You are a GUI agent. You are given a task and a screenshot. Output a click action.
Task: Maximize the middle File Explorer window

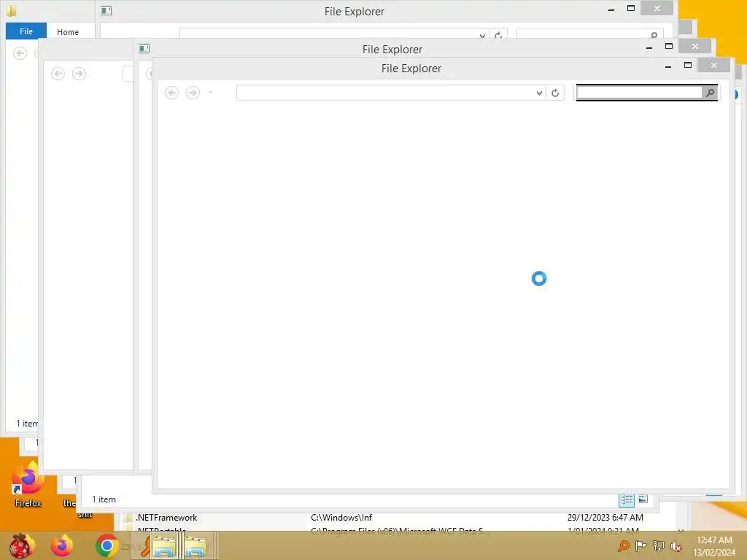[x=669, y=46]
